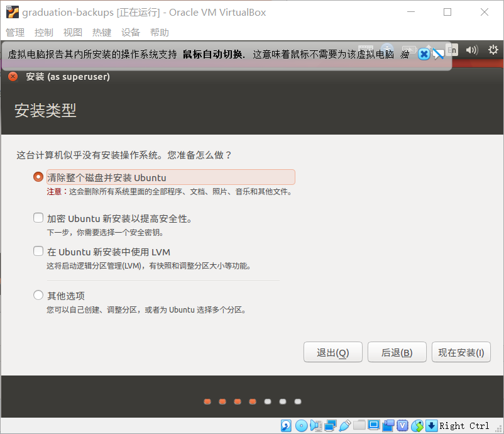Click the 'Right Ctrl' host key text
The width and height of the screenshot is (504, 434).
click(x=464, y=426)
